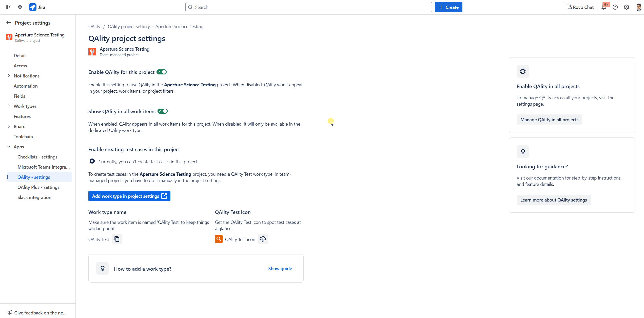Viewport: 644px width, 318px height.
Task: Click the lightbulb icon beside 'How to add a work type?'
Action: (103, 268)
